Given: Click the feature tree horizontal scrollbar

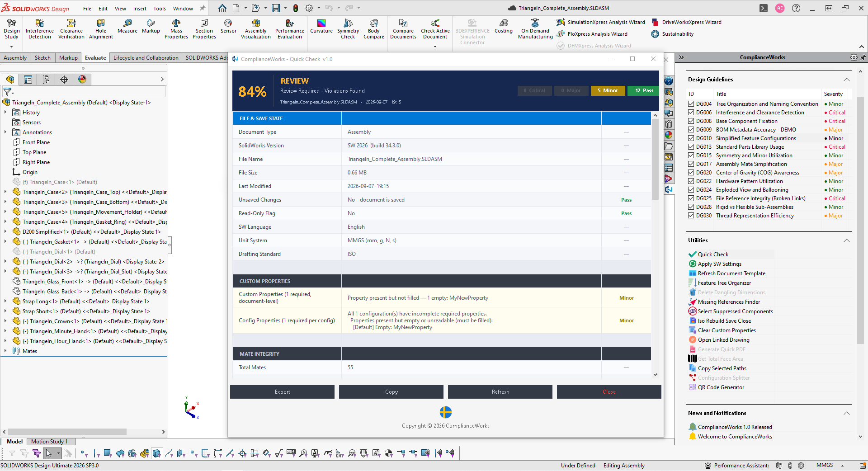Looking at the screenshot, I should coord(67,432).
